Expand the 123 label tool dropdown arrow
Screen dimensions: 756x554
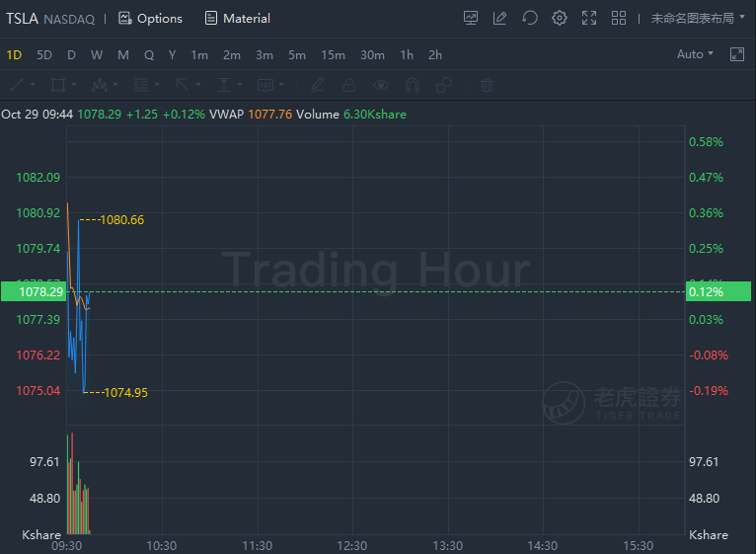pyautogui.click(x=281, y=85)
